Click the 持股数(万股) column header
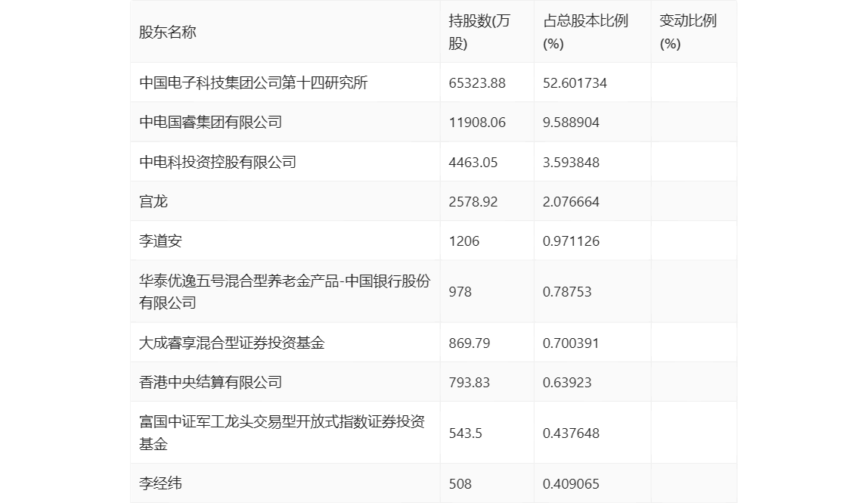The image size is (868, 503). (x=479, y=32)
